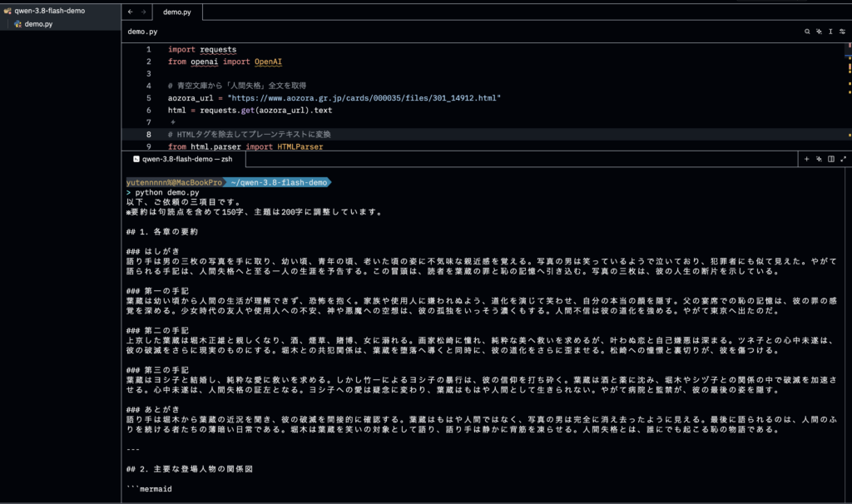The width and height of the screenshot is (852, 504).
Task: Go forward with the right arrow navigation icon
Action: click(143, 12)
